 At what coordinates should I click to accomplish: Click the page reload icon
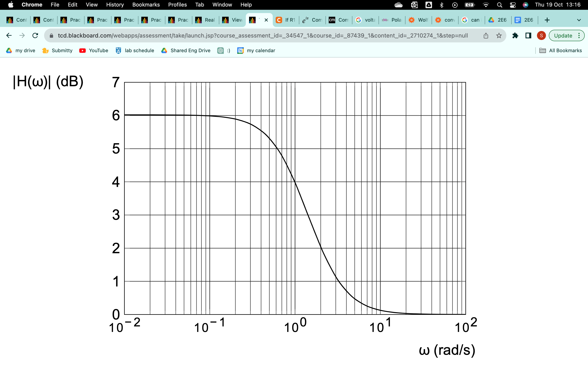pos(35,36)
